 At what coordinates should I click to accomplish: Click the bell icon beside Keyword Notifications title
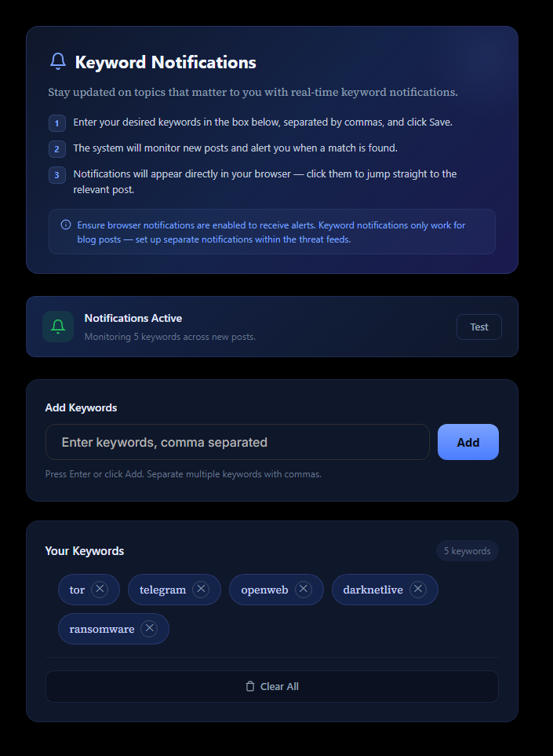coord(57,62)
